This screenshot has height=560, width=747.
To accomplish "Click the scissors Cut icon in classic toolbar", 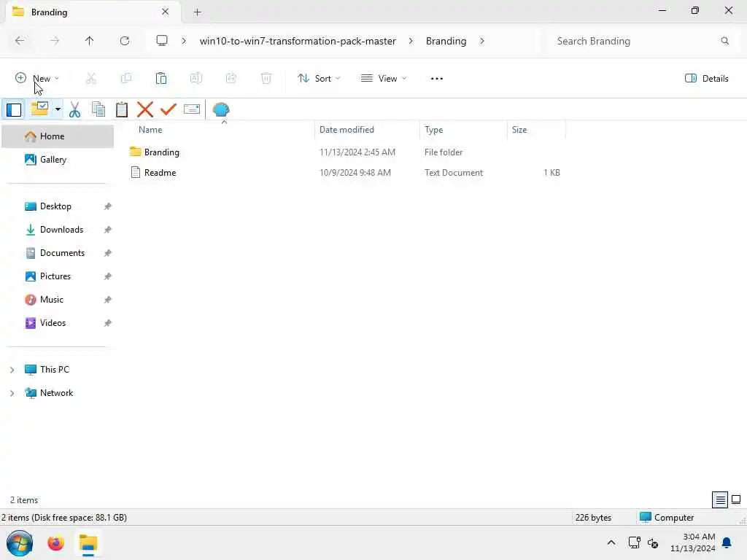I will point(75,110).
